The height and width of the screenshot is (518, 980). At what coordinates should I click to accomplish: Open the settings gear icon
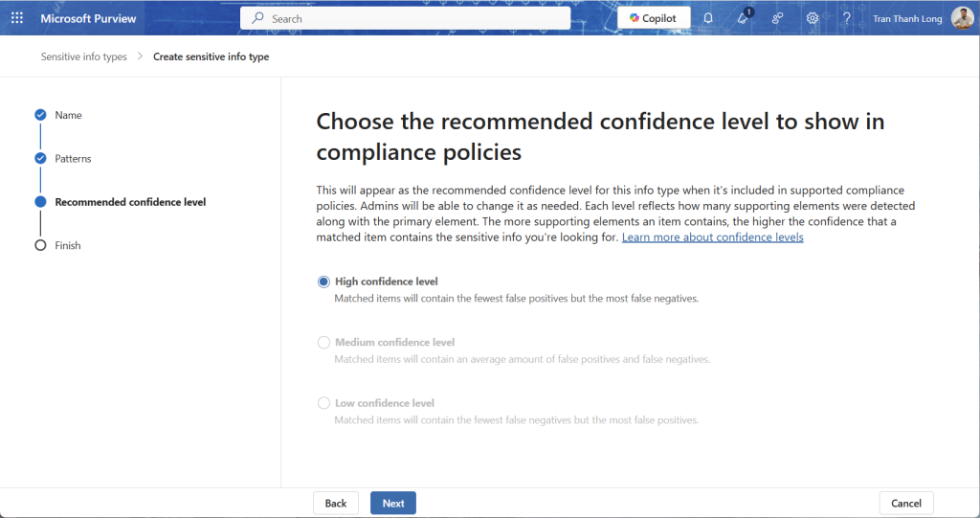[x=812, y=18]
